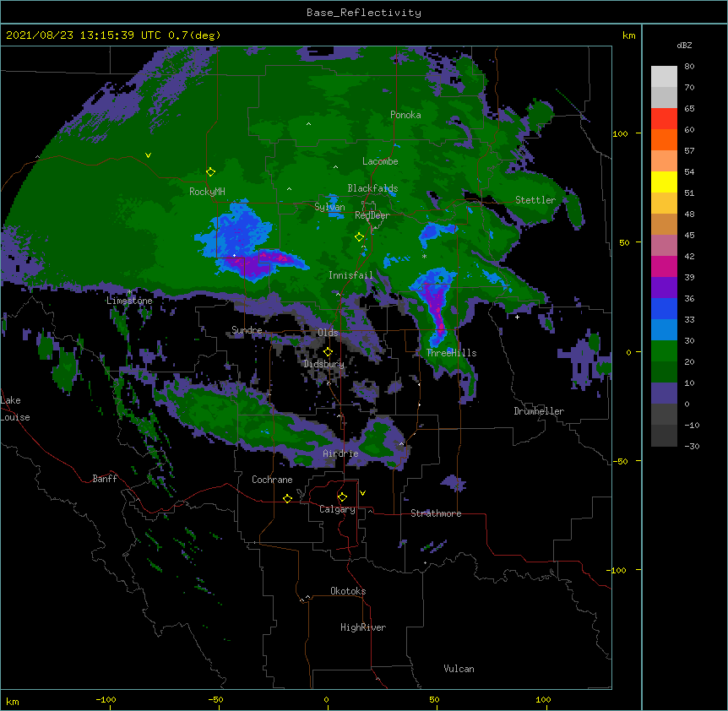728x711 pixels.
Task: Click the Olds town label
Action: pos(328,333)
